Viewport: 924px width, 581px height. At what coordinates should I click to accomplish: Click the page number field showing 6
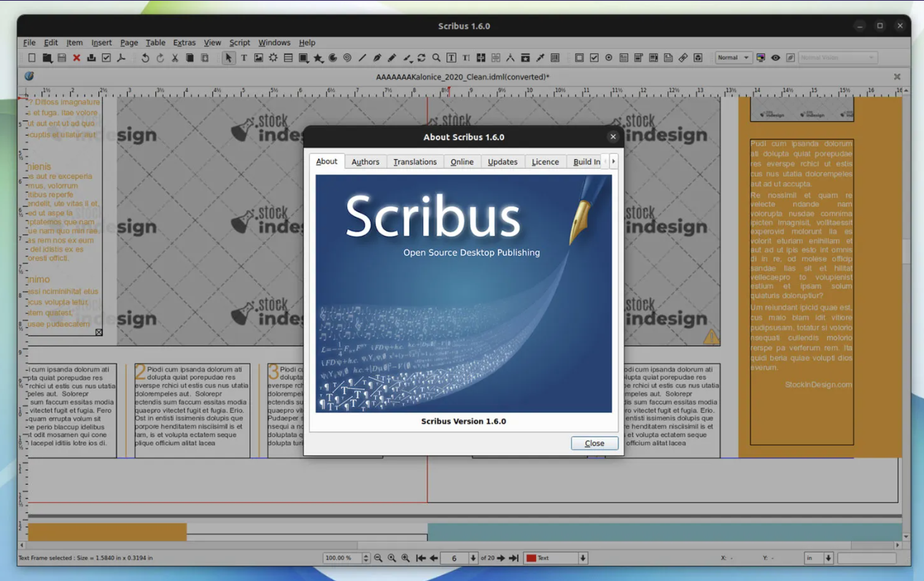[454, 558]
